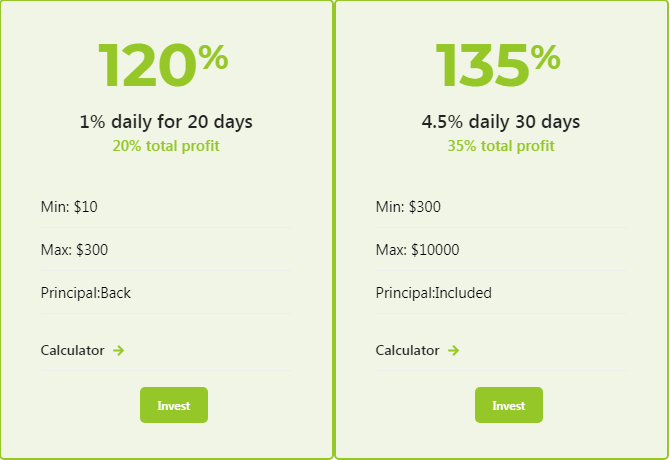The width and height of the screenshot is (670, 460).
Task: Click the percent sign after 120
Action: (213, 57)
